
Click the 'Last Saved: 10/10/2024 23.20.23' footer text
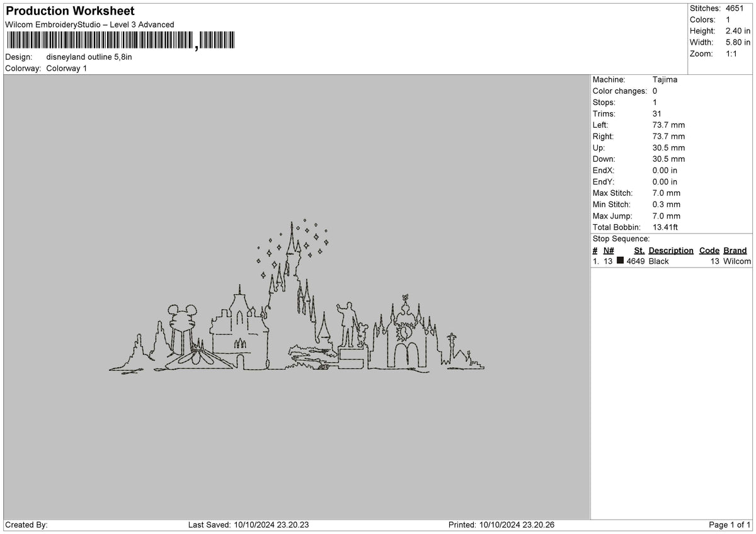pos(249,525)
